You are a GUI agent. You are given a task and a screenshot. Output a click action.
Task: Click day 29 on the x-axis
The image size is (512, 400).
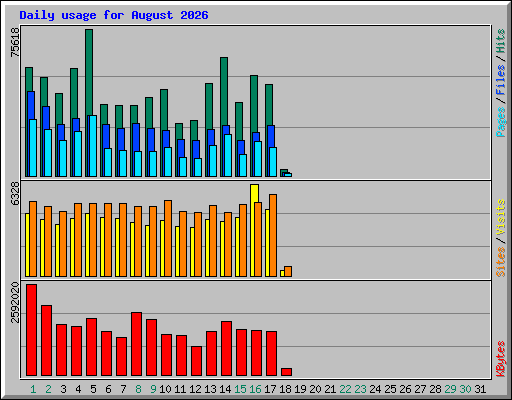point(450,389)
